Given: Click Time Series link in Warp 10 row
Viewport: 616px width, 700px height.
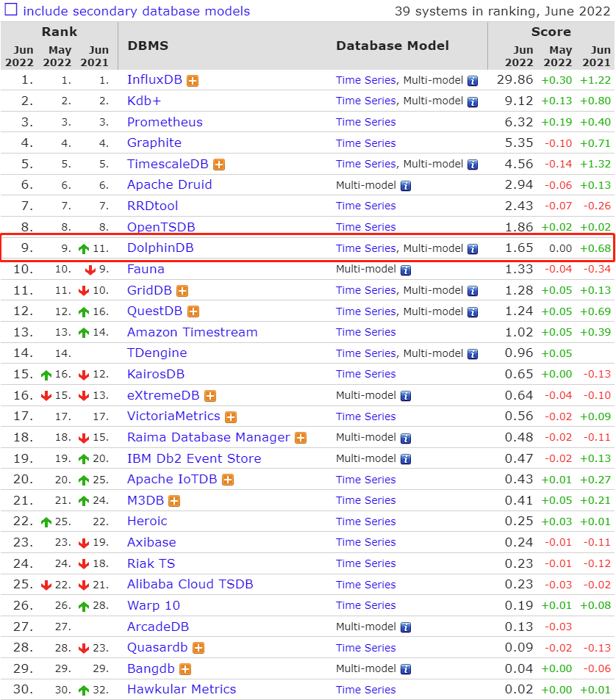Looking at the screenshot, I should click(x=366, y=606).
